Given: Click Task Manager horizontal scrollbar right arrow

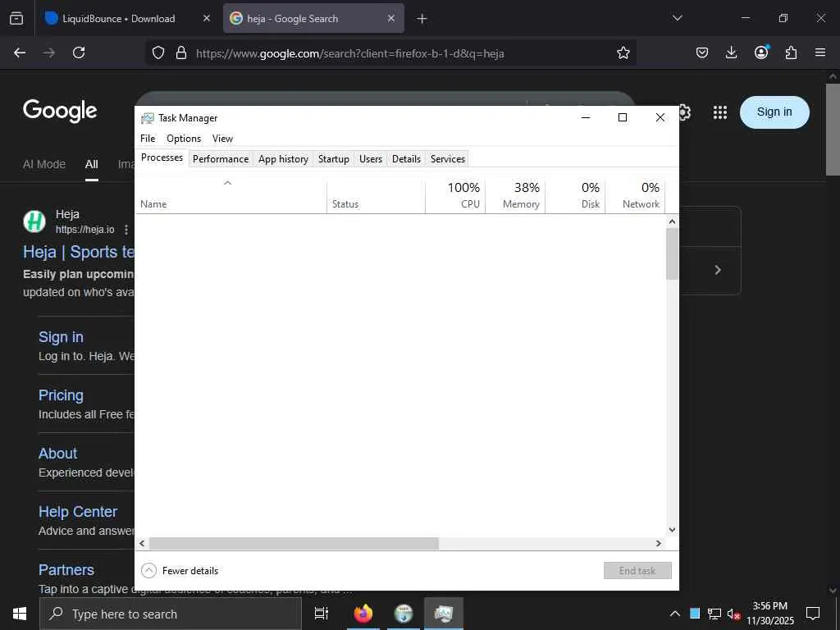Looking at the screenshot, I should (659, 543).
